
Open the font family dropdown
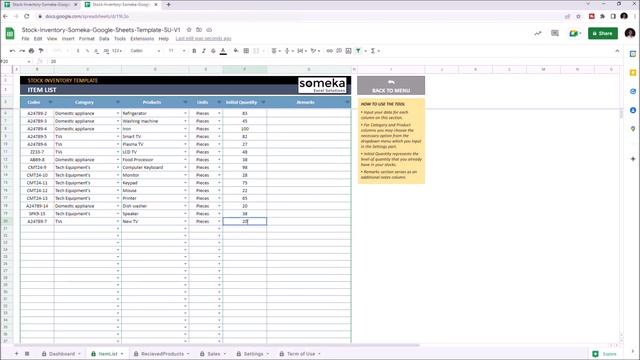tap(145, 51)
